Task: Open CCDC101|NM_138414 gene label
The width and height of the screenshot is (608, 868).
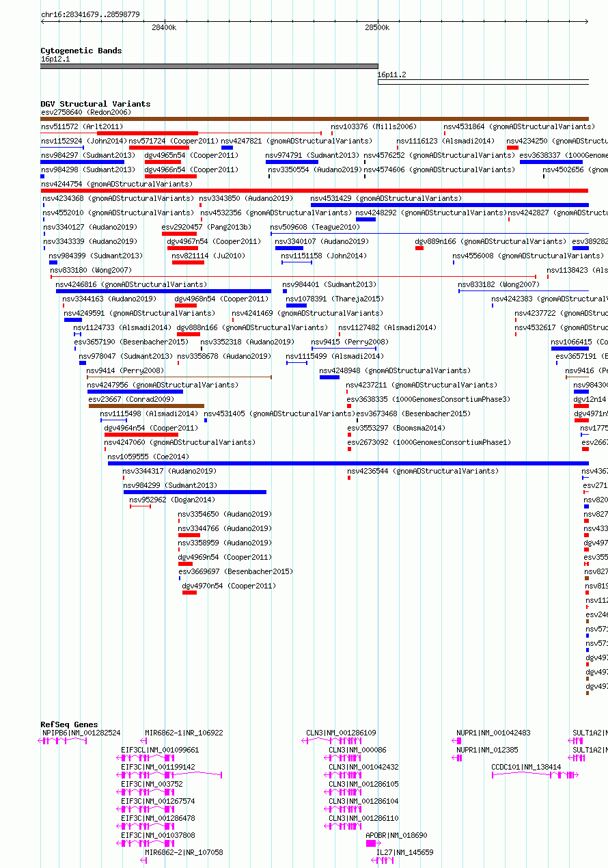Action: click(x=526, y=767)
